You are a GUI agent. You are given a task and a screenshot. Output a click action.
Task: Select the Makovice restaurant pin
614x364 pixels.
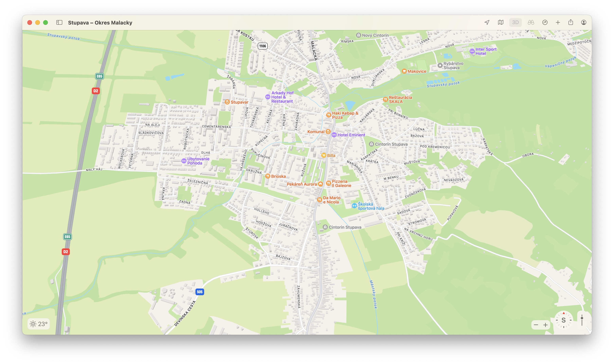click(404, 71)
